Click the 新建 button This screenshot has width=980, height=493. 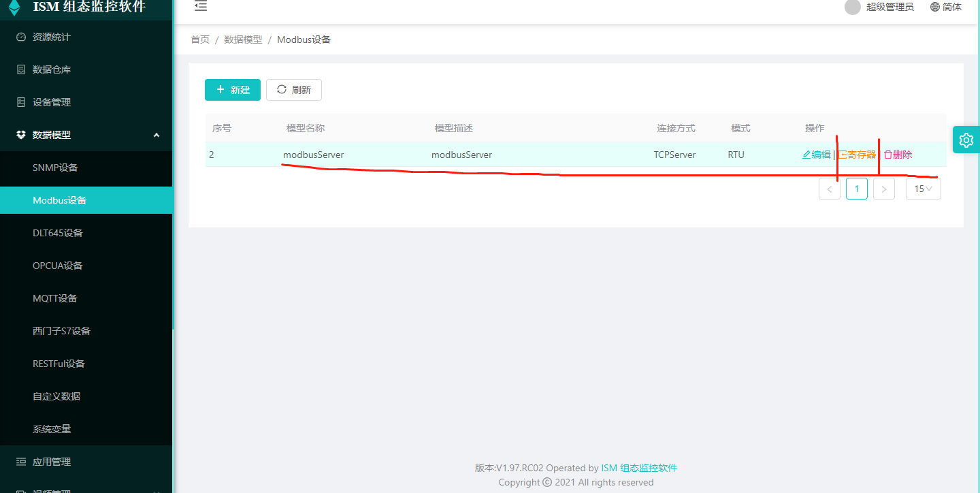tap(233, 90)
